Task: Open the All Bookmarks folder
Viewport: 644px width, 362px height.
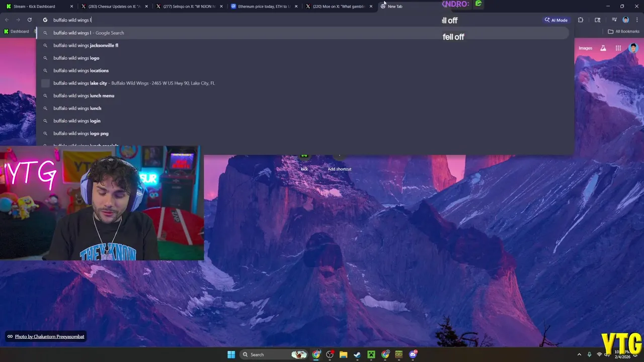Action: pyautogui.click(x=623, y=32)
